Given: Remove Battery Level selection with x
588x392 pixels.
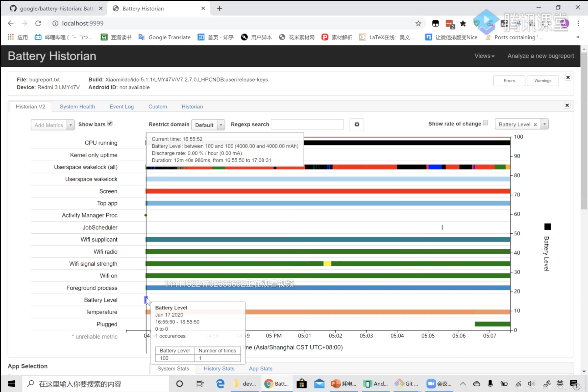Looking at the screenshot, I should pos(535,125).
